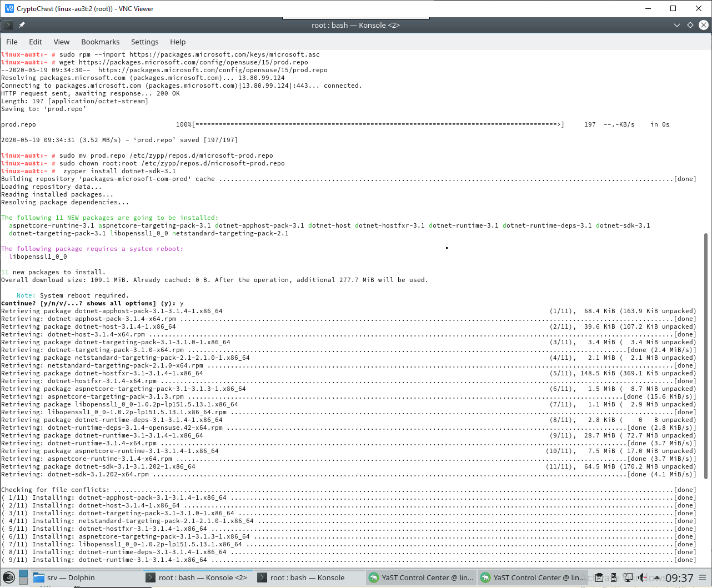Viewport: 712px width, 588px height.
Task: Select the Konsole <2> taskbar entry
Action: point(198,577)
